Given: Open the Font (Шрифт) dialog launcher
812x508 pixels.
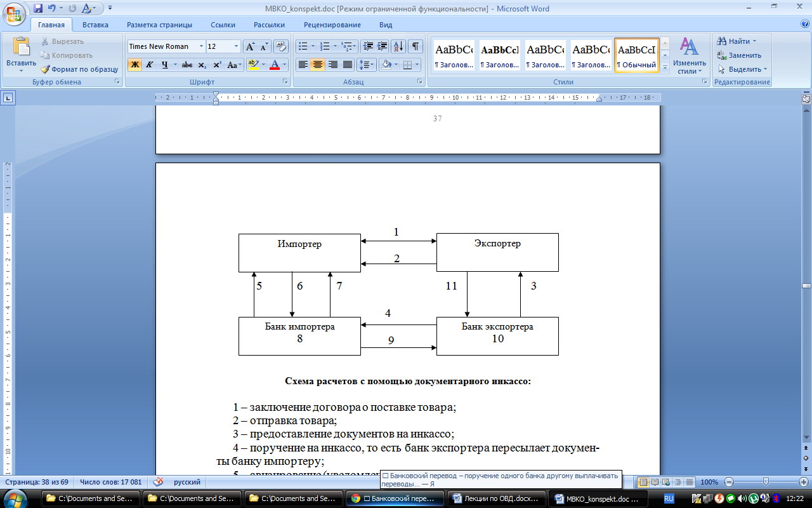Looking at the screenshot, I should pyautogui.click(x=285, y=82).
